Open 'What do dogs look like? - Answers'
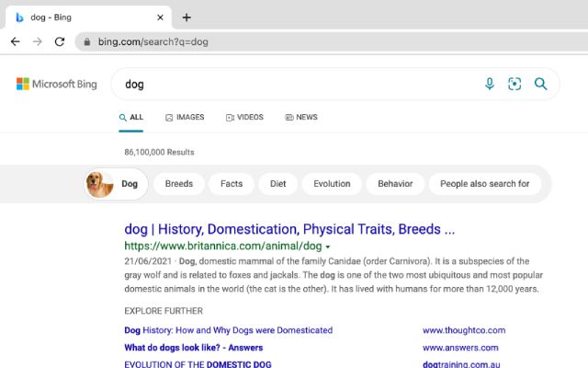Screen dimensions: 588x368 point(194,348)
